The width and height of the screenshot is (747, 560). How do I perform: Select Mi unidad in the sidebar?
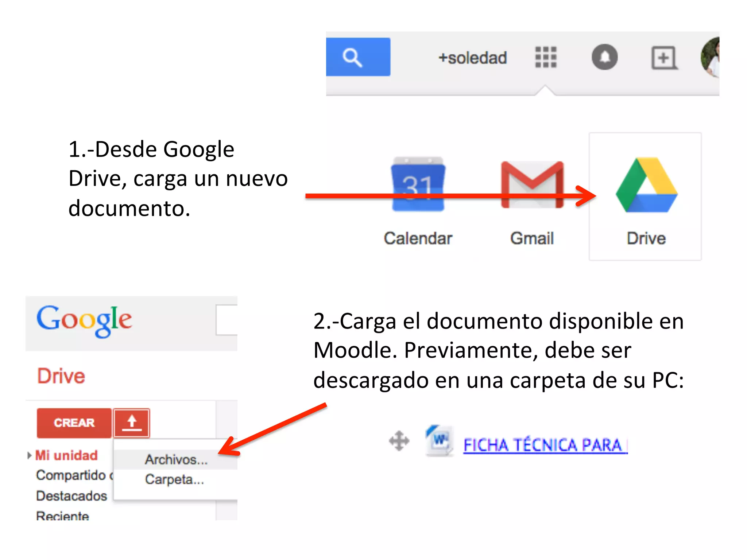pyautogui.click(x=66, y=455)
